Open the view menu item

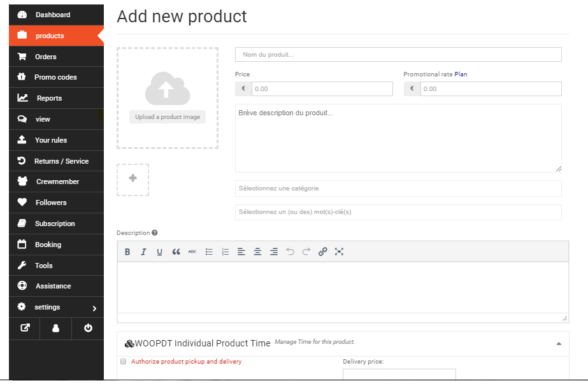(x=56, y=119)
